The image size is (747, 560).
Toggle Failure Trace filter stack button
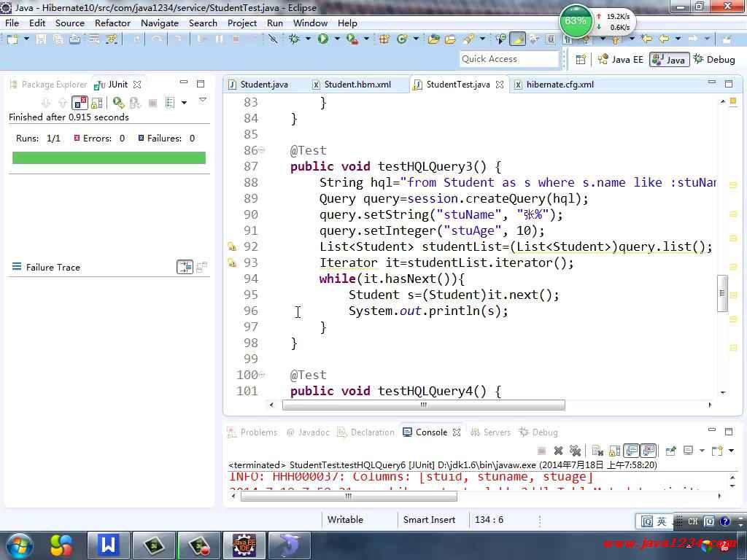point(185,267)
